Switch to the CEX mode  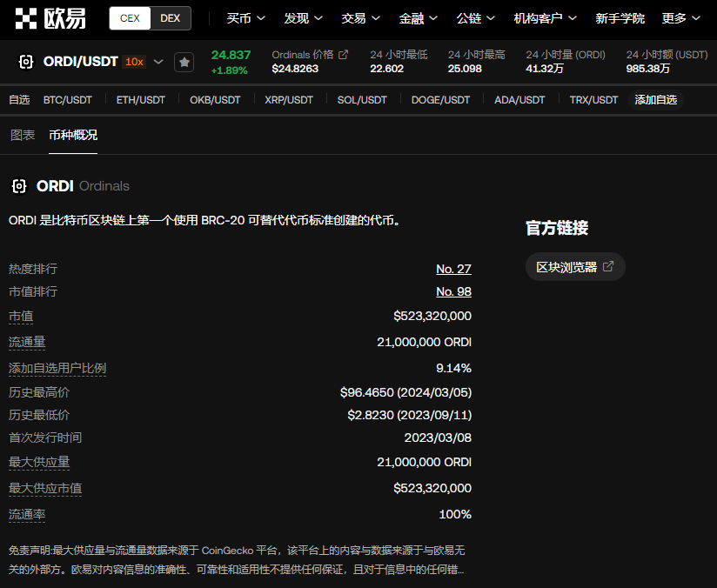[x=130, y=18]
